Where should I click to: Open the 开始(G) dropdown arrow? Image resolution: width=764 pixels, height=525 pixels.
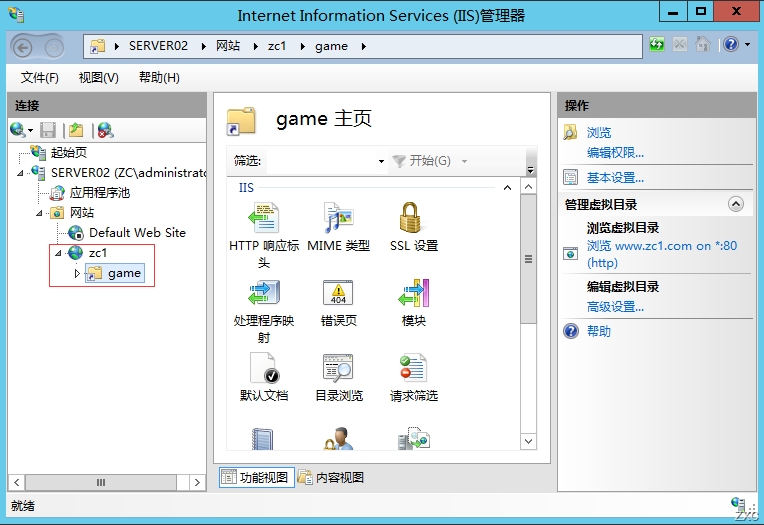click(464, 161)
